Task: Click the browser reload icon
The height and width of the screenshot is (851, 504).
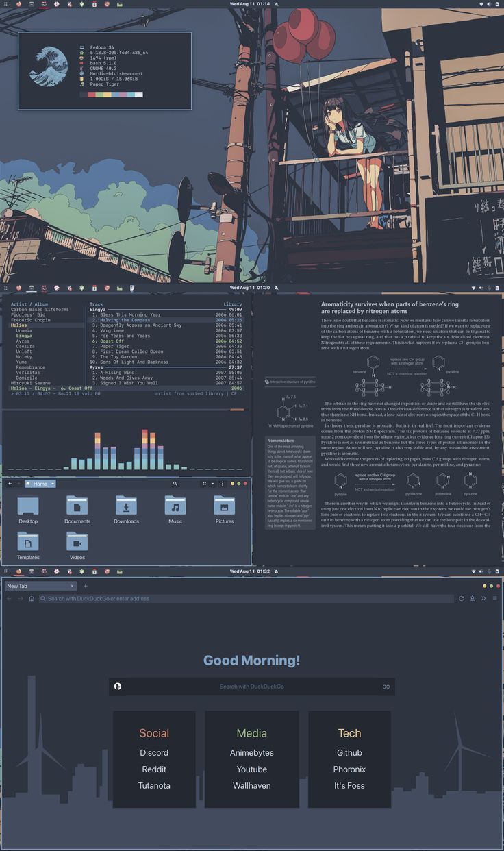Action: pyautogui.click(x=462, y=598)
